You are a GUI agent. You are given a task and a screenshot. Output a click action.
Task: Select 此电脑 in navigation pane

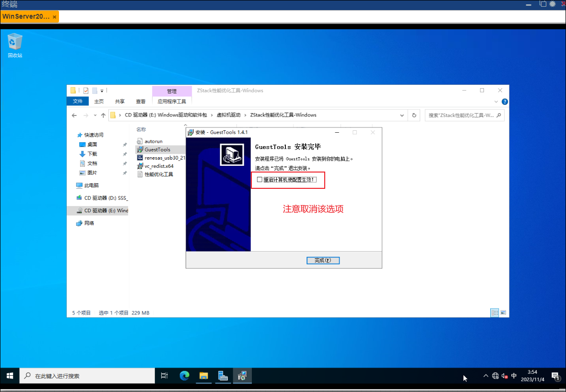(x=87, y=185)
